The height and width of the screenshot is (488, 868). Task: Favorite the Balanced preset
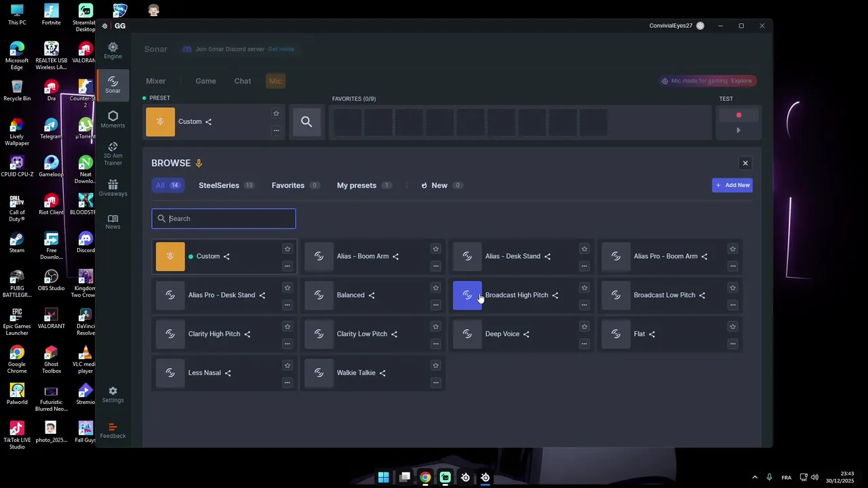pyautogui.click(x=435, y=287)
